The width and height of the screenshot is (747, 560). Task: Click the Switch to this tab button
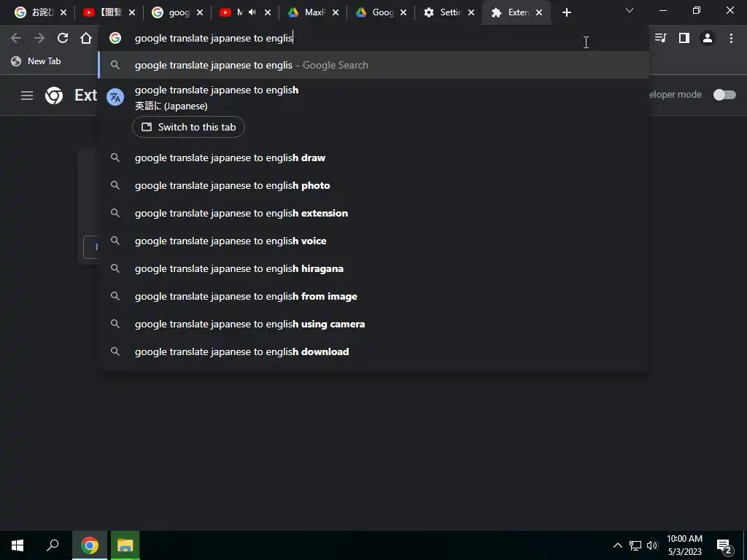click(188, 127)
